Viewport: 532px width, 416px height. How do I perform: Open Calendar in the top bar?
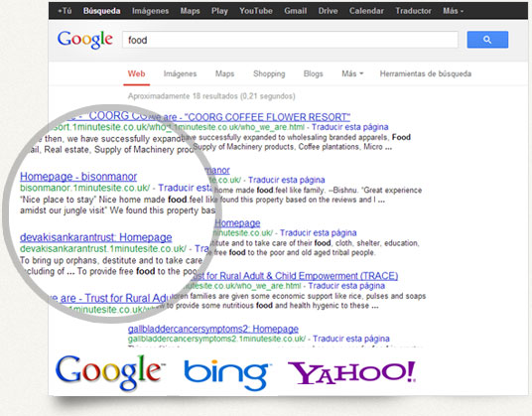(x=366, y=11)
